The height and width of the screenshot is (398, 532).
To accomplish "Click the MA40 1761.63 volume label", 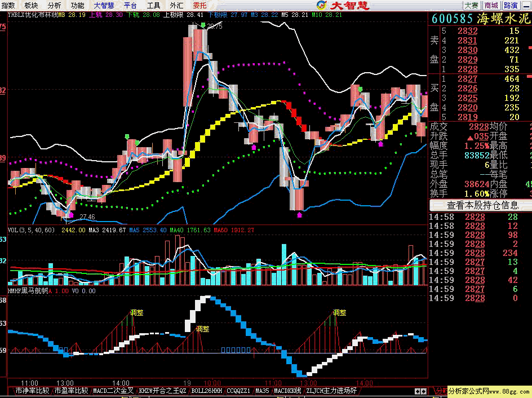I will coord(190,230).
